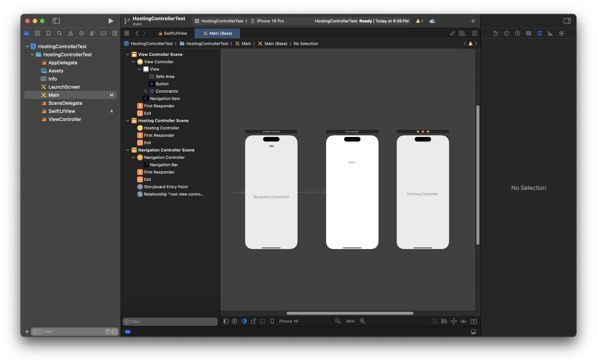Screen dimensions: 597x364
Task: Collapse the HostingControllerTest project group
Action: click(27, 46)
